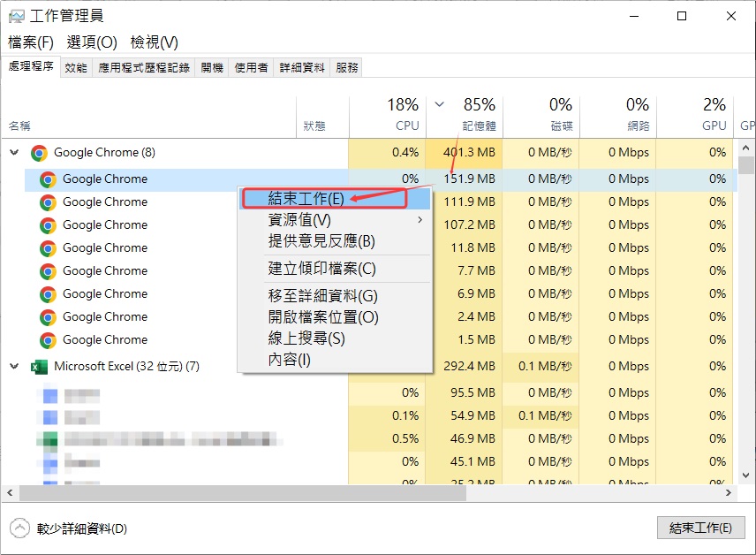
Task: Sort by the GPU column header
Action: point(695,117)
